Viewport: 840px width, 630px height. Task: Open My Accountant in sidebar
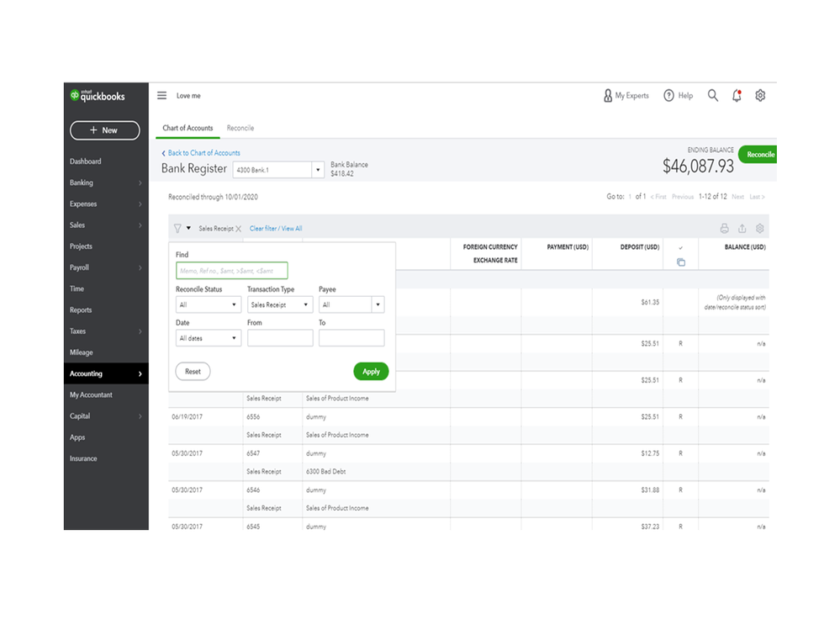click(x=91, y=394)
